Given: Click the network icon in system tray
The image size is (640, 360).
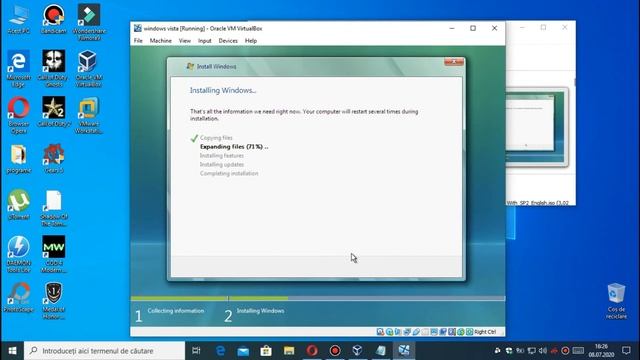Looking at the screenshot, I should coord(532,351).
